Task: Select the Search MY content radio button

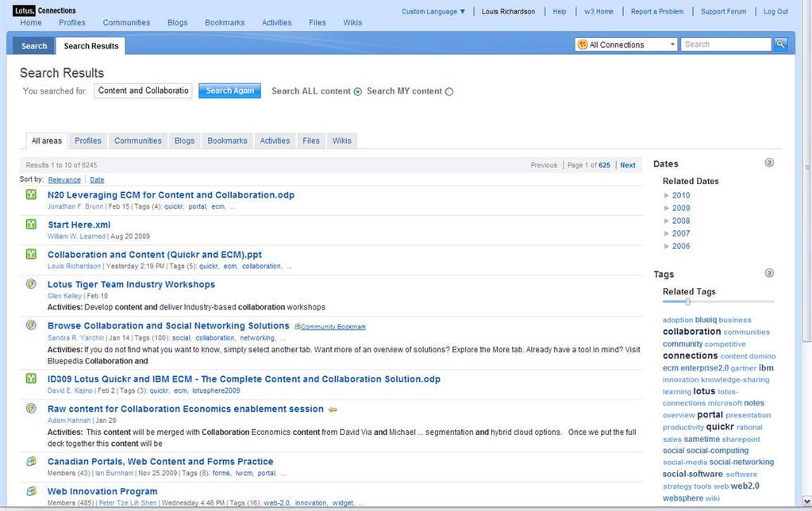Action: coord(449,91)
